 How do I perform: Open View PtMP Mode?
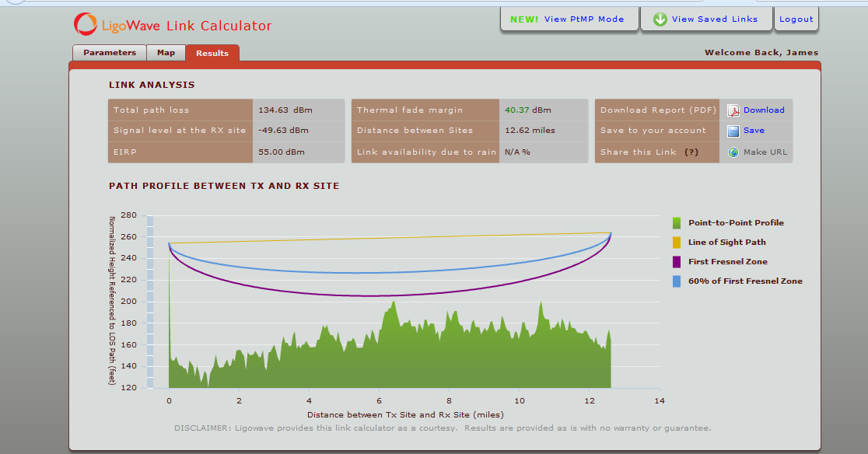569,19
